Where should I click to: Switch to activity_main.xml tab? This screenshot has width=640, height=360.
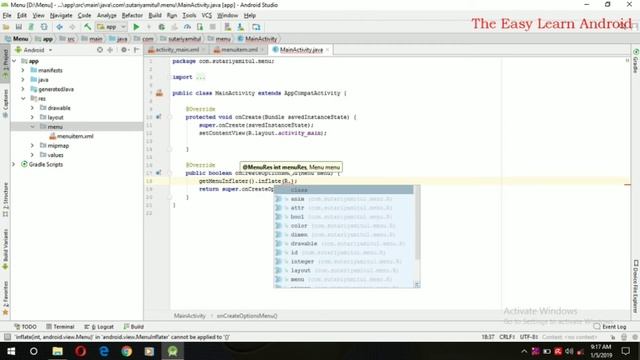click(177, 49)
